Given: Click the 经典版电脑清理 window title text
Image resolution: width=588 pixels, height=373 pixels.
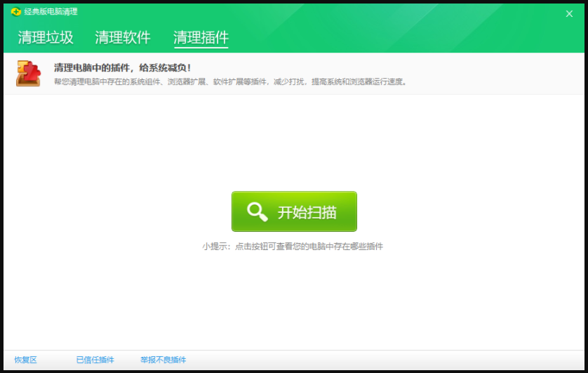Looking at the screenshot, I should click(51, 12).
